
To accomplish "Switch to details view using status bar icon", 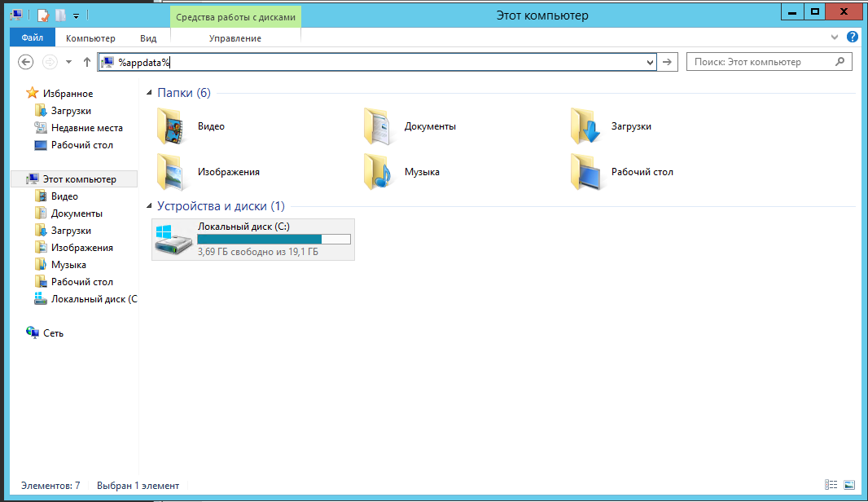I will (831, 485).
